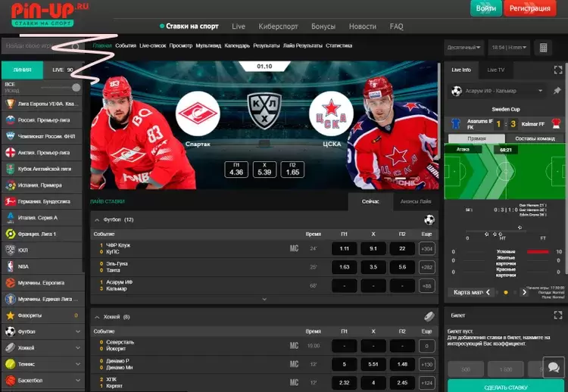
Task: Open КХЛ league in sidebar
Action: [x=42, y=250]
